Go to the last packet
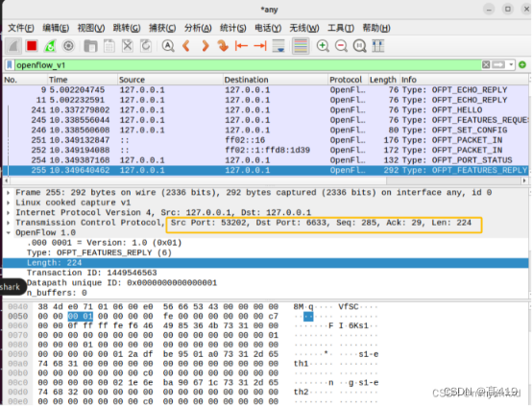This screenshot has width=532, height=406. click(x=260, y=46)
